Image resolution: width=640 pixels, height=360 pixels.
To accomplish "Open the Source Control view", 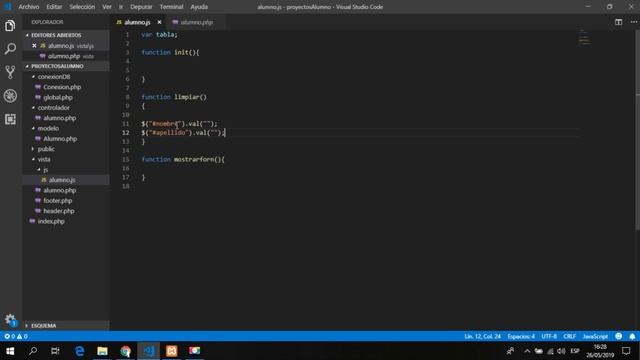I will (x=10, y=72).
